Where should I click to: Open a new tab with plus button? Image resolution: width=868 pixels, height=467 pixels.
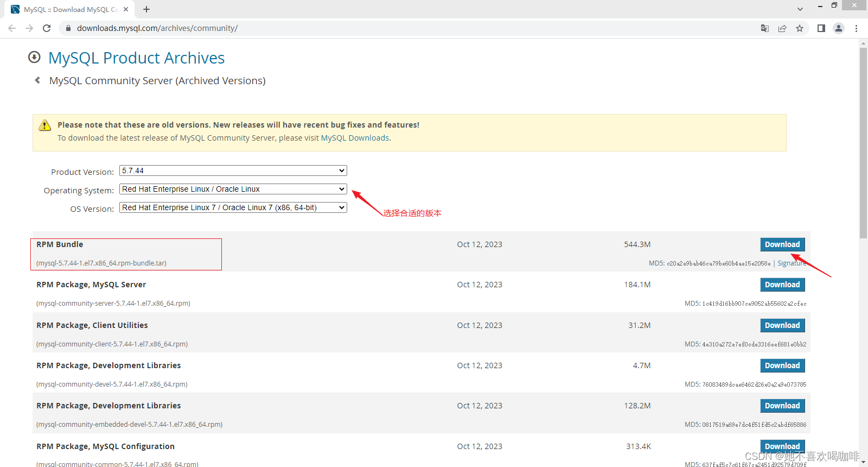pyautogui.click(x=146, y=9)
